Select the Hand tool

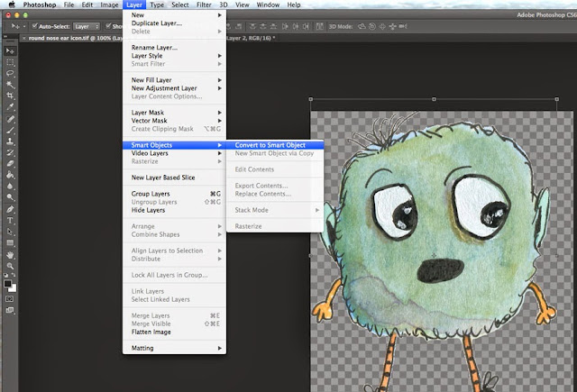10,254
